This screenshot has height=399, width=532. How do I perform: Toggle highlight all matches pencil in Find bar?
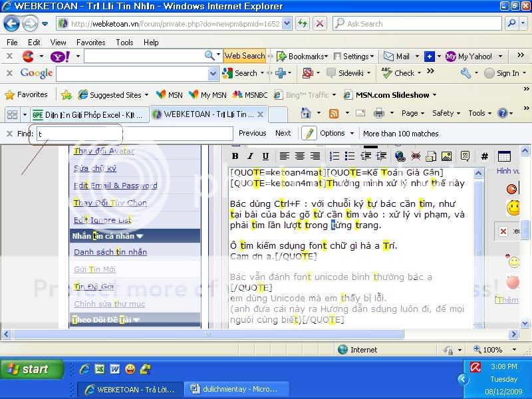tap(309, 133)
